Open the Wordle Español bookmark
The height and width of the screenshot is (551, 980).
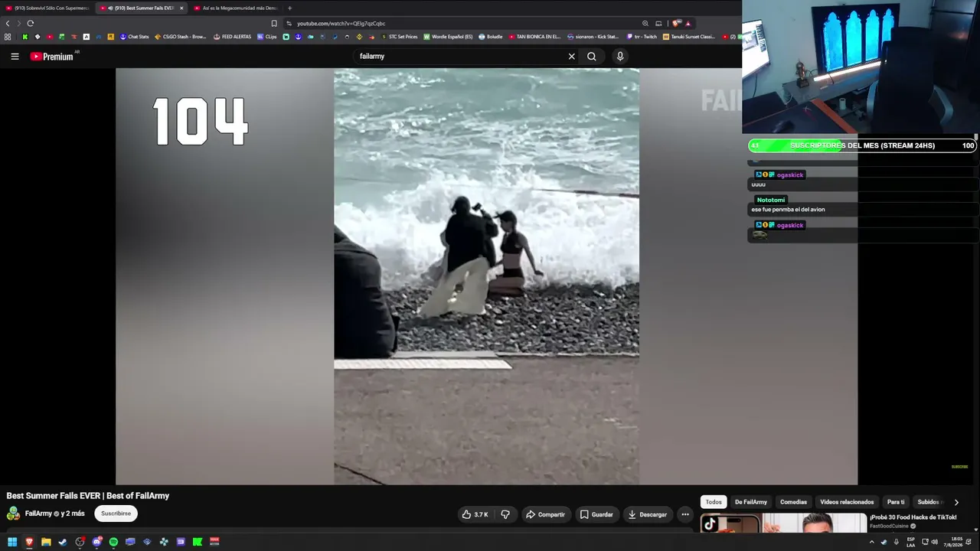click(448, 37)
